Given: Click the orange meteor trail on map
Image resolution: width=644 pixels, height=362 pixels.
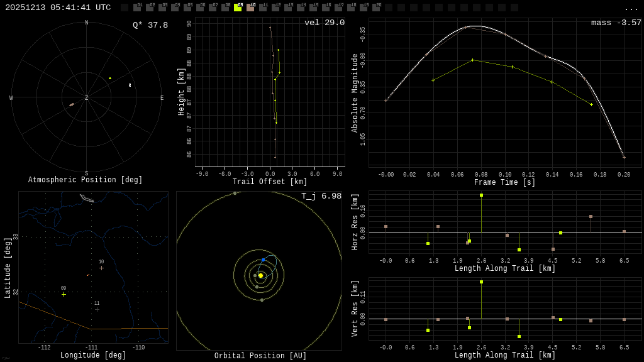Looking at the screenshot, I should click(88, 275).
